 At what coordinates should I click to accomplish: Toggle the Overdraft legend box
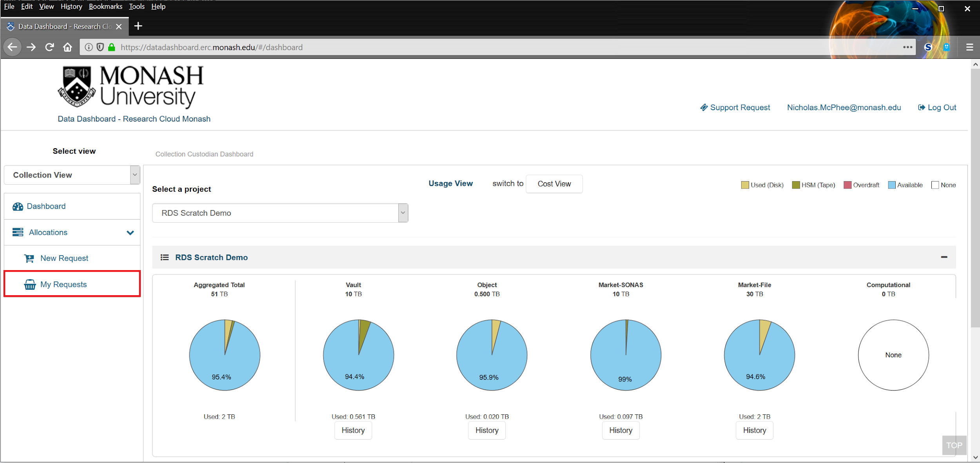coord(848,185)
